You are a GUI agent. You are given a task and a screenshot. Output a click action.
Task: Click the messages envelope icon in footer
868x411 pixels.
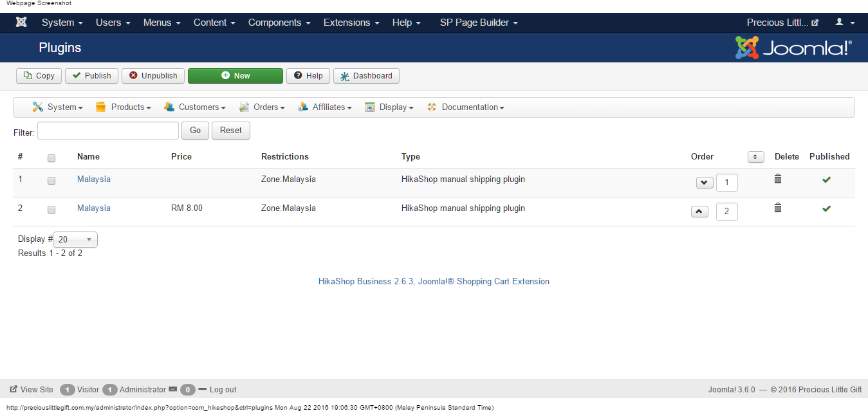pos(172,389)
